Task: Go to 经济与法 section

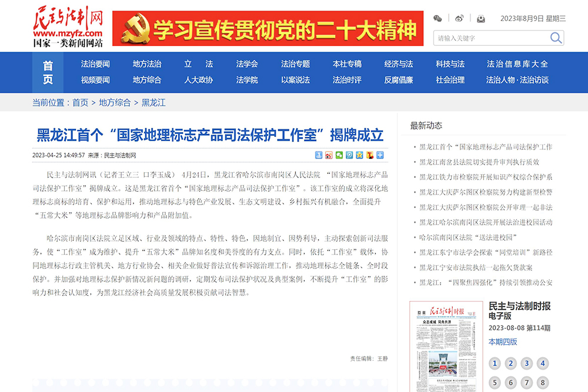Action: [399, 64]
